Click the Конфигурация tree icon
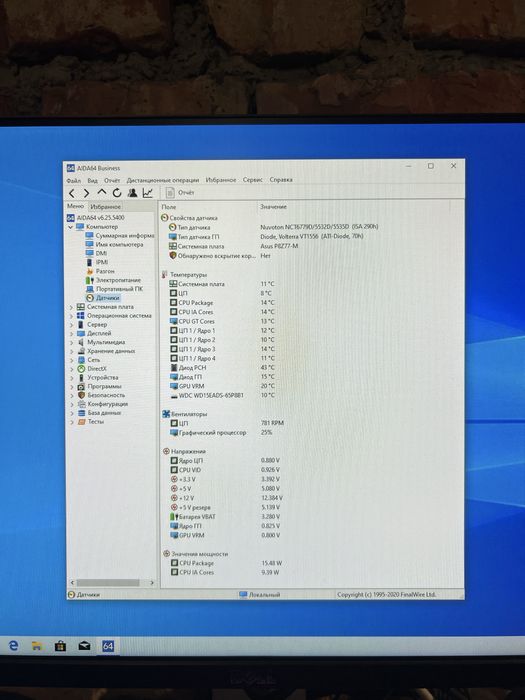The image size is (525, 700). pyautogui.click(x=81, y=404)
